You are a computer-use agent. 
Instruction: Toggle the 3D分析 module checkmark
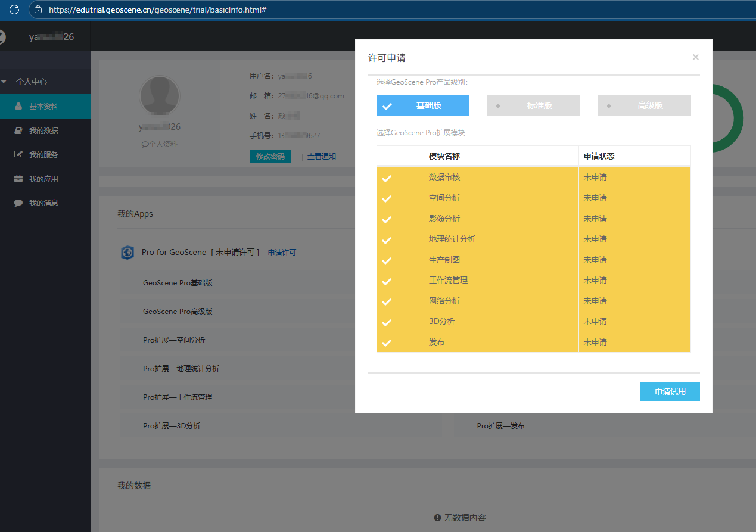(387, 322)
